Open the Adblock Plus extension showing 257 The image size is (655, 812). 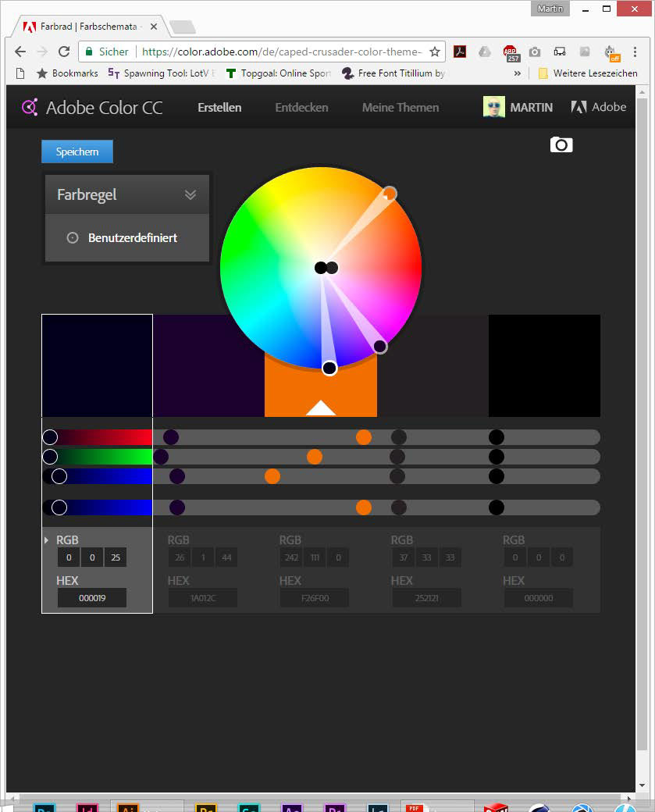[x=510, y=52]
